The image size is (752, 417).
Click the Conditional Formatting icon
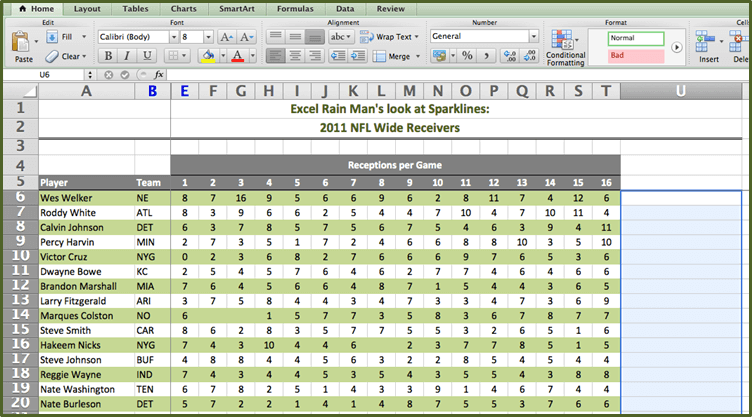coord(565,41)
